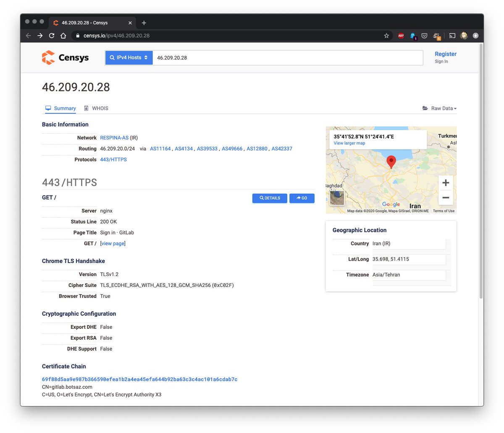
Task: Click the red map location pin
Action: (391, 162)
